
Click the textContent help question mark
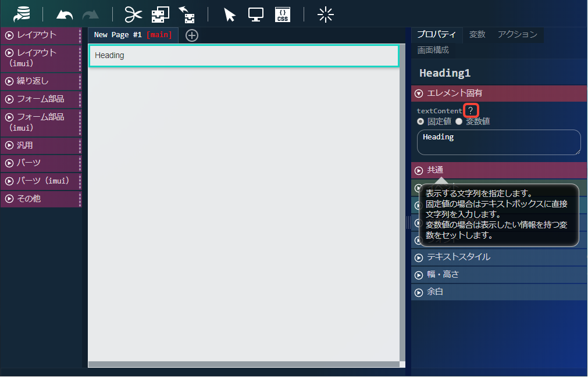[471, 110]
